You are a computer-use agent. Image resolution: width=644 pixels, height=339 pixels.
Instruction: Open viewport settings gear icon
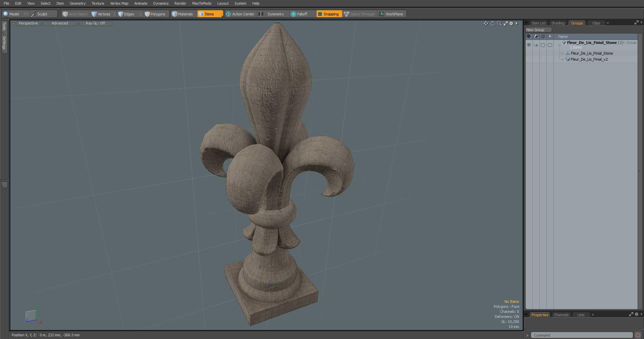pyautogui.click(x=511, y=23)
